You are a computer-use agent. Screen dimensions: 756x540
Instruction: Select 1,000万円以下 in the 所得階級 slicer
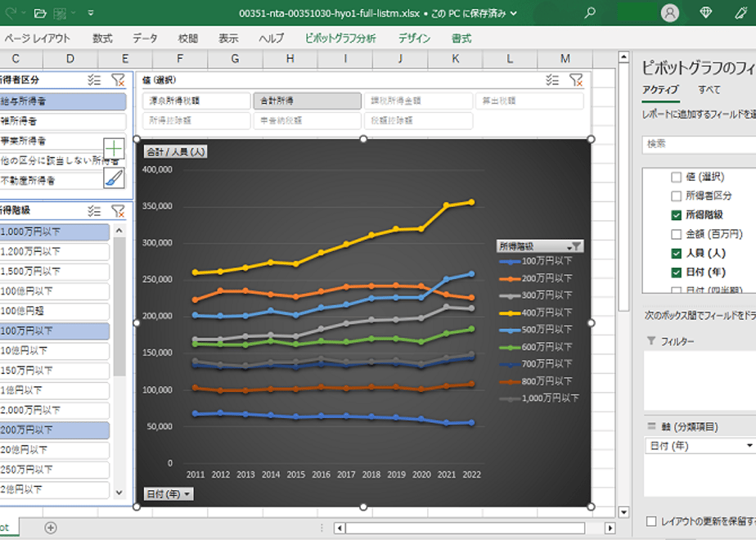[x=55, y=232]
